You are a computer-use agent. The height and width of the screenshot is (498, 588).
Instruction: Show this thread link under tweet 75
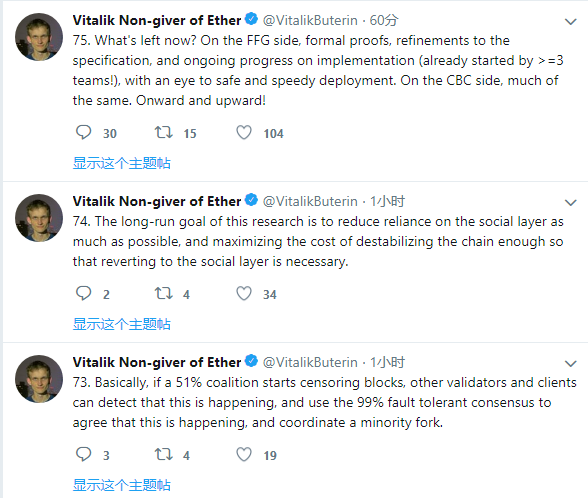tap(122, 164)
